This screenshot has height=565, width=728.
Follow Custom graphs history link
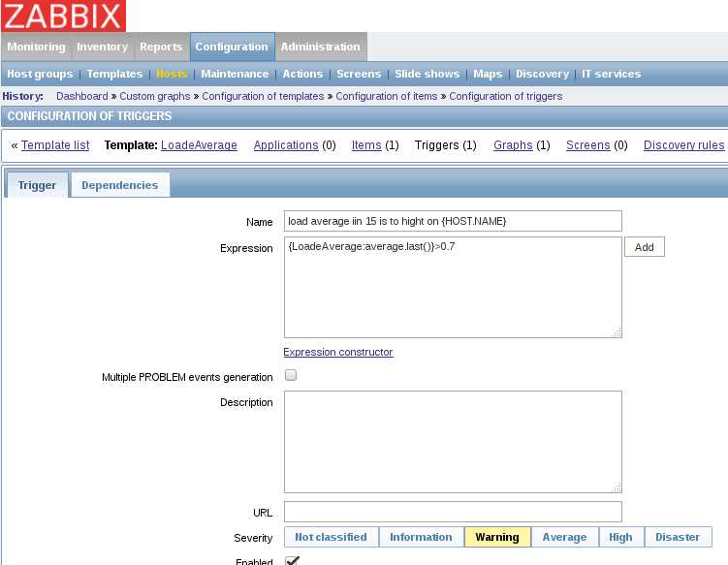(x=154, y=96)
